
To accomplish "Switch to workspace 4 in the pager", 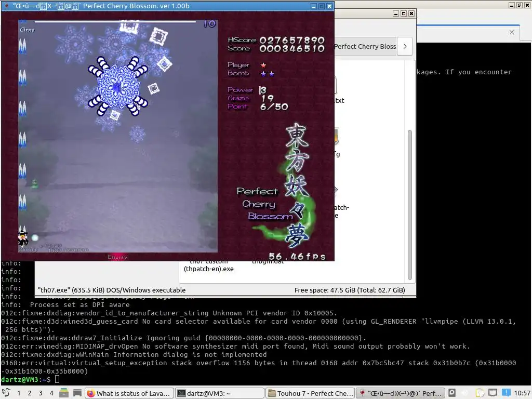I will tap(51, 393).
